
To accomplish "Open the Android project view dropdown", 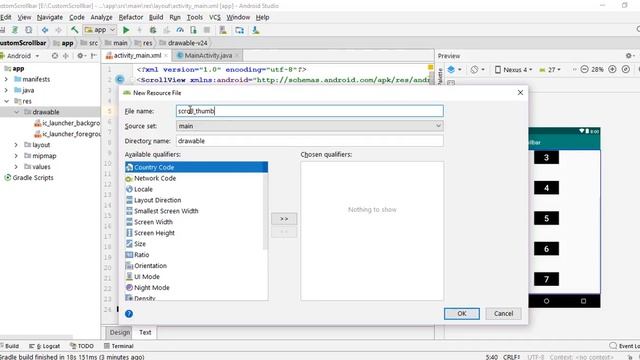I will coord(20,56).
